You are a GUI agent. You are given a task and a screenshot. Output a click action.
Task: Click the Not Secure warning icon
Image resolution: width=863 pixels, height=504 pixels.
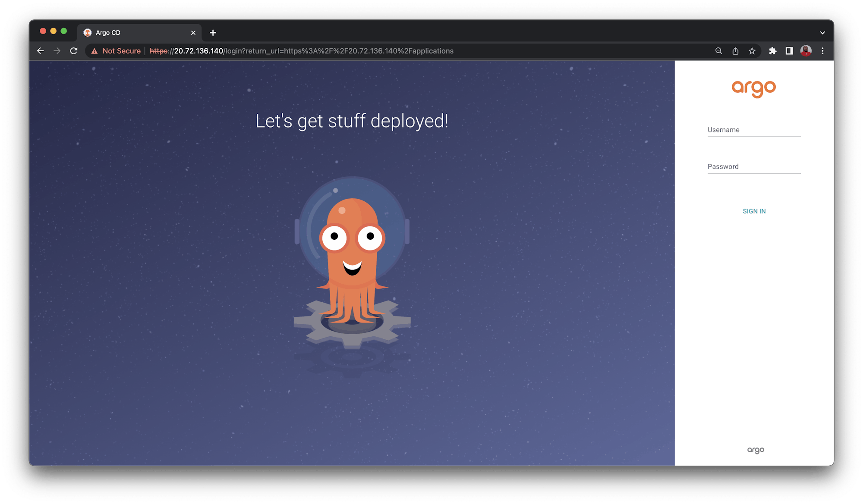coord(94,51)
